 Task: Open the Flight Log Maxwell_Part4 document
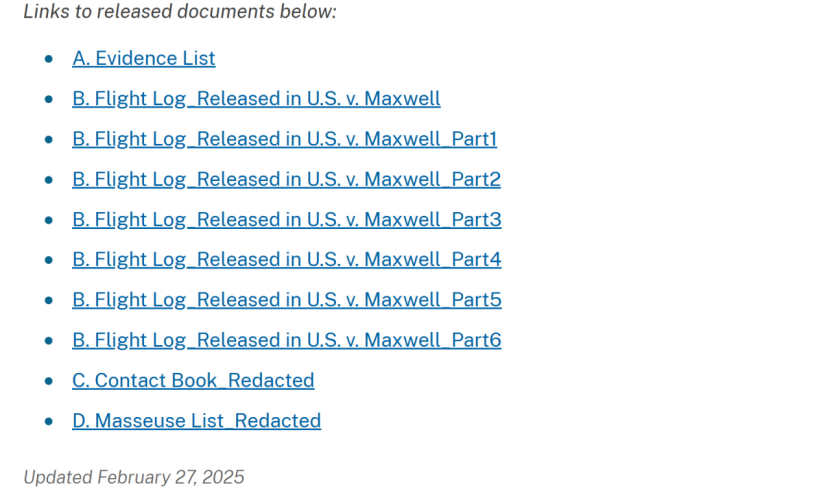coord(287,259)
